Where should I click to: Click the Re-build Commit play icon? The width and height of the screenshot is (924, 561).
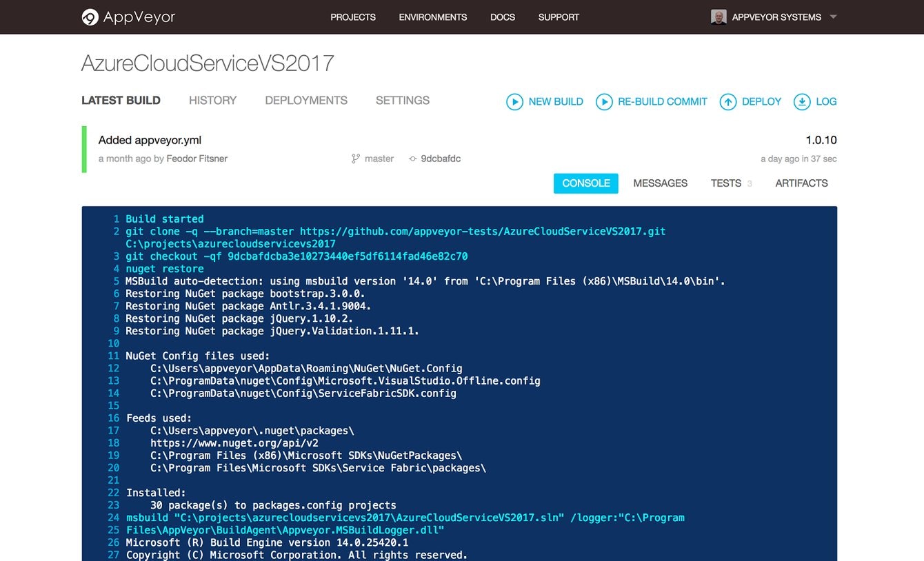(x=604, y=102)
